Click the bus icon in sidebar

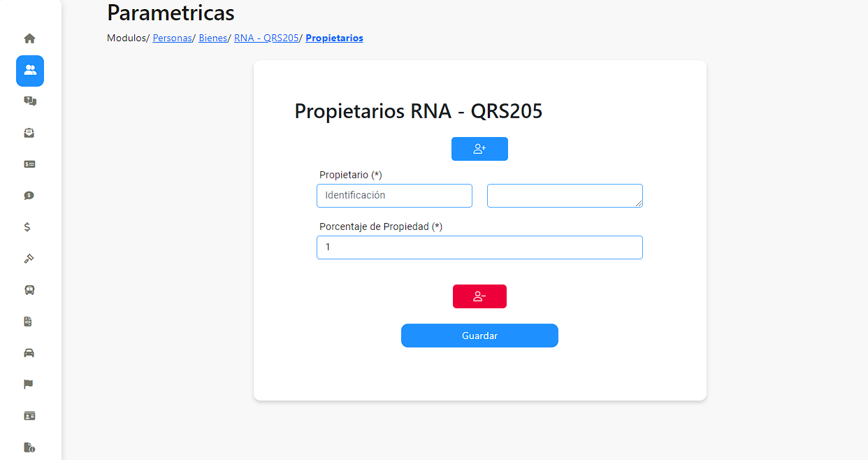pos(29,290)
